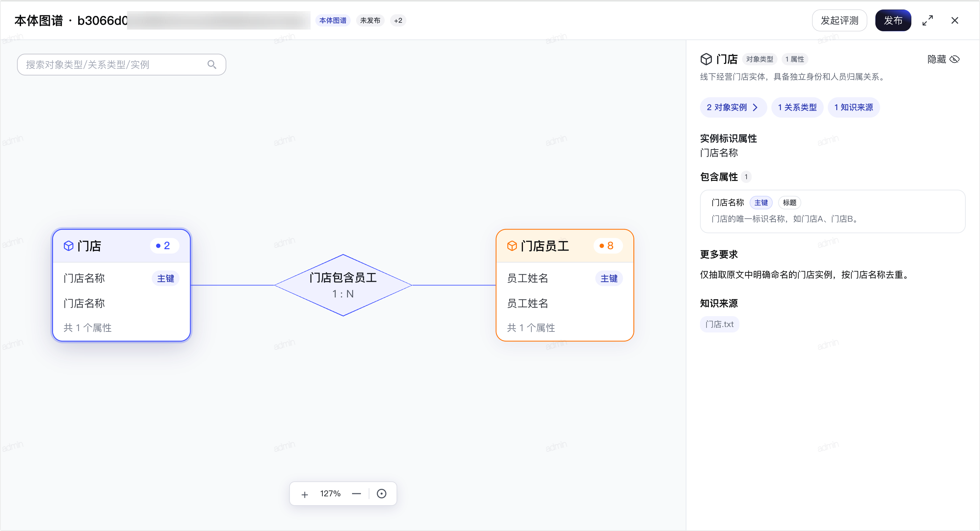Hide the panel via 隐藏 eye toggle
This screenshot has height=531, width=980.
pos(944,59)
